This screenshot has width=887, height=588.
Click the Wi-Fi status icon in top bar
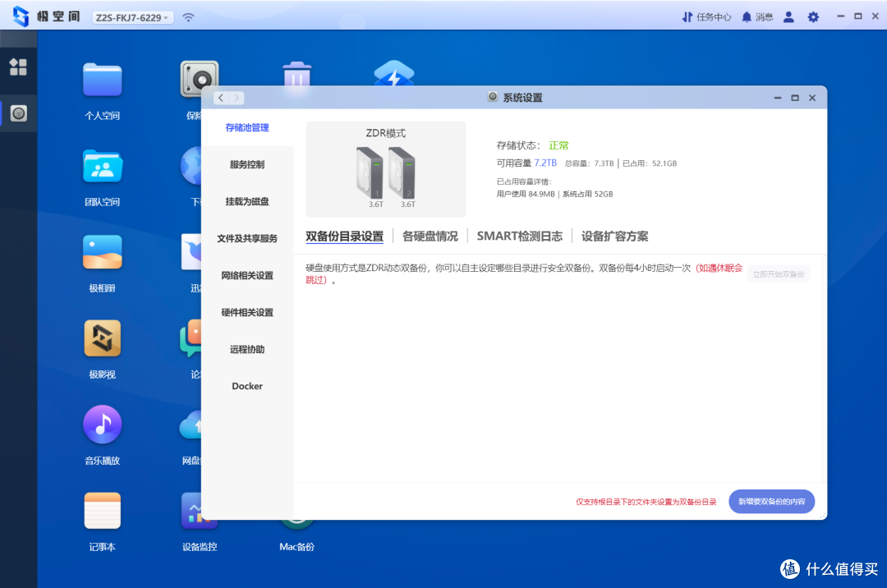[188, 17]
